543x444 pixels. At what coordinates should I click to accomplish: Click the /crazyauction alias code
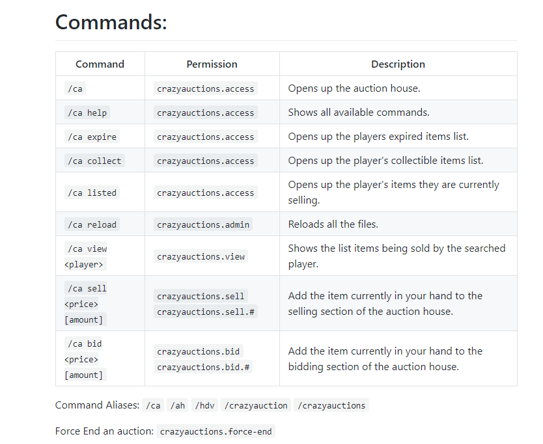pos(256,405)
